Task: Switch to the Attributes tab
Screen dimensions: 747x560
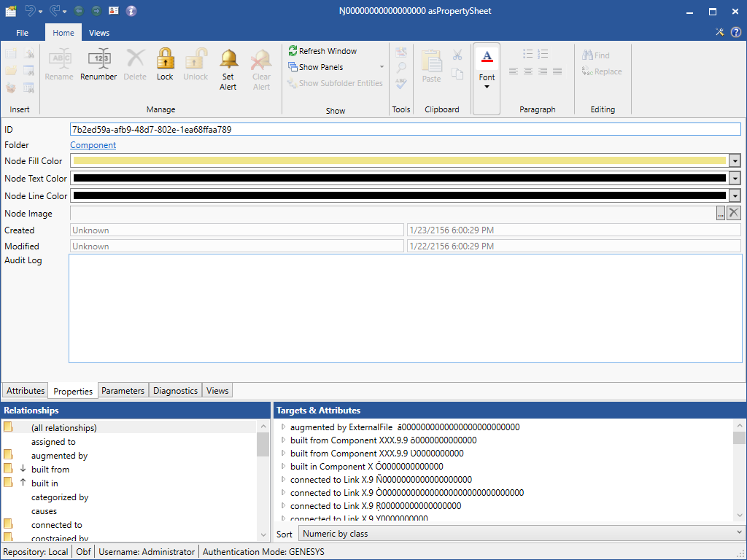Action: pos(26,391)
